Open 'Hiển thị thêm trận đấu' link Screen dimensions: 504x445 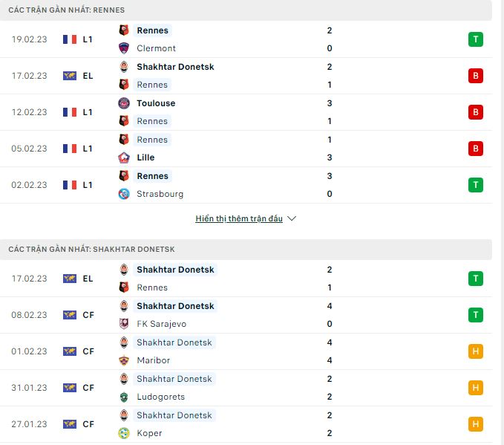coord(239,218)
